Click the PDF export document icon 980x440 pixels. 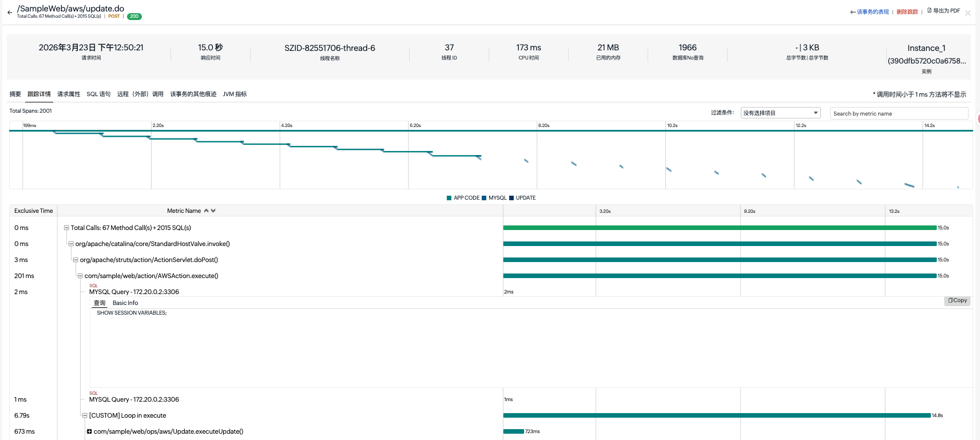930,10
